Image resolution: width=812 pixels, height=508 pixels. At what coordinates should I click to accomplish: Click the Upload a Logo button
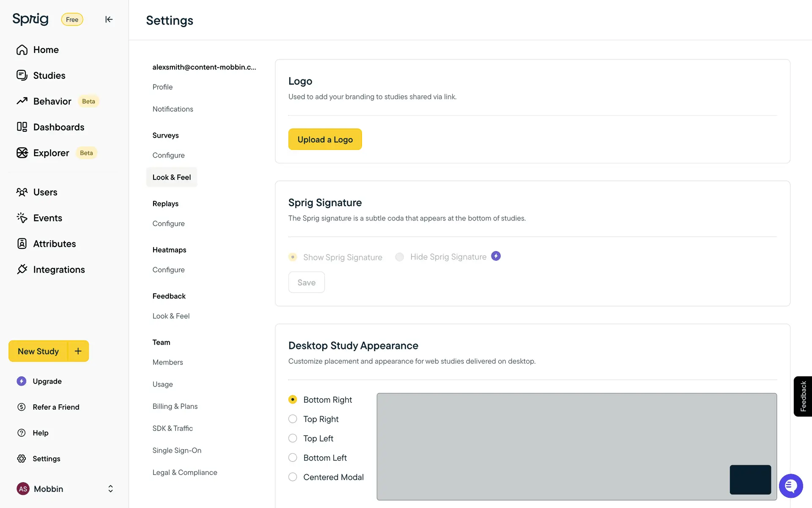point(325,139)
